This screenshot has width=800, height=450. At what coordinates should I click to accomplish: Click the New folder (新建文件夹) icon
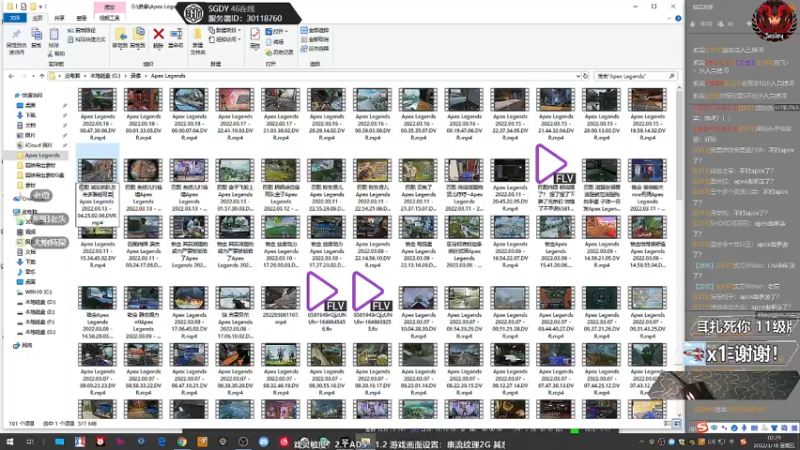tap(198, 41)
